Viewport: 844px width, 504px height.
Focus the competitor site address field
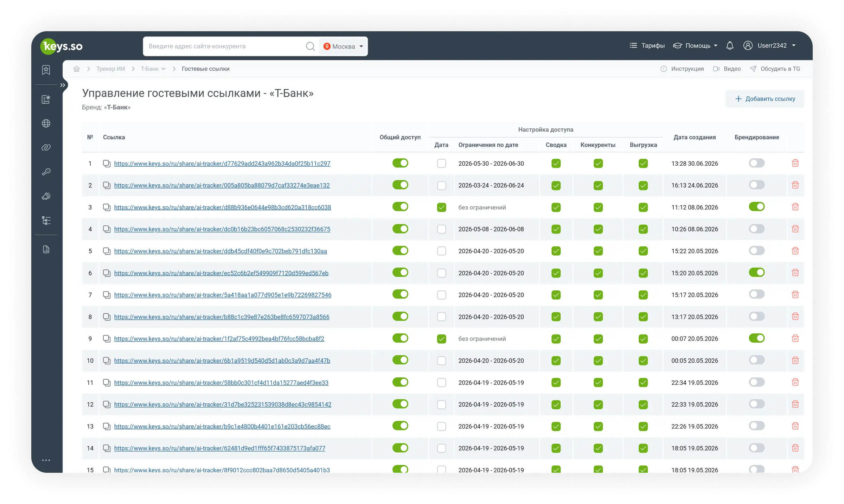(x=225, y=46)
